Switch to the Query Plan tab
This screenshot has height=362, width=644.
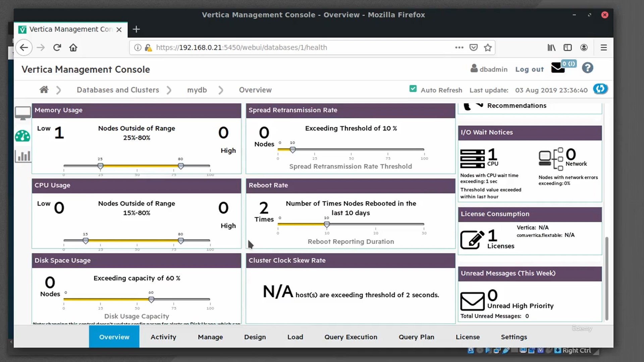(416, 337)
